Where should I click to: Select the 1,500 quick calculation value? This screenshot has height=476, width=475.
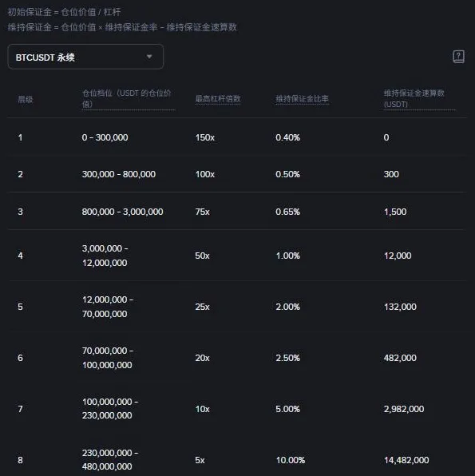pos(395,212)
